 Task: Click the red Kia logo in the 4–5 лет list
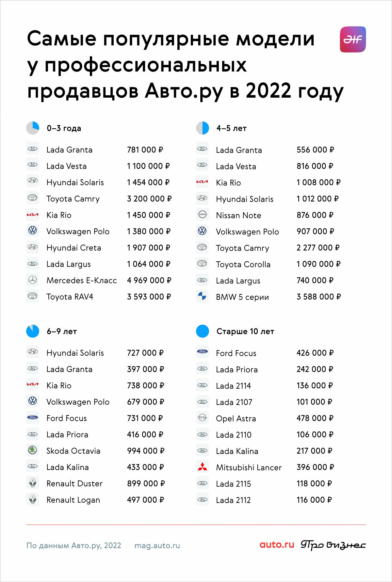202,182
